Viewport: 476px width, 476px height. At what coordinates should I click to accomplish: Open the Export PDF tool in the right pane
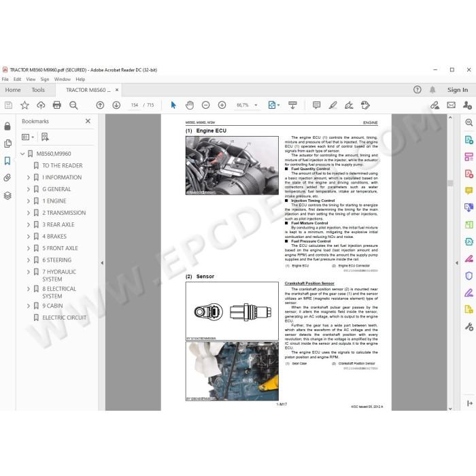469,140
